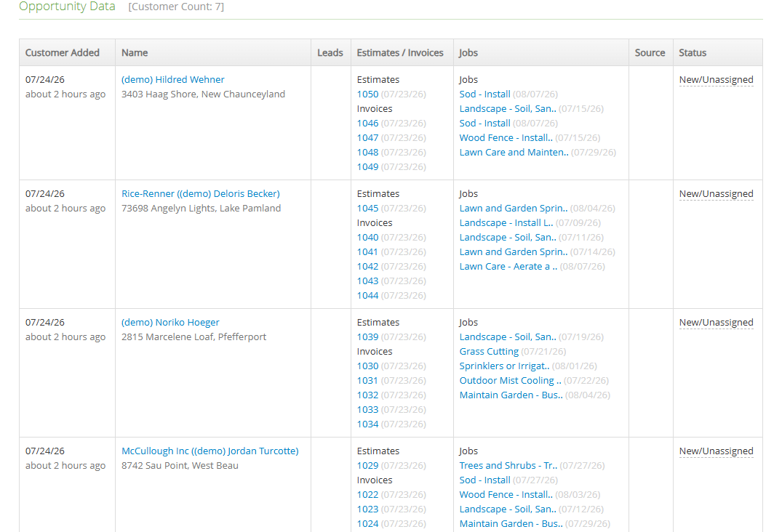Open Maintain Garden - Bus.. job dated 07/29/26
The height and width of the screenshot is (532, 782).
click(x=511, y=523)
